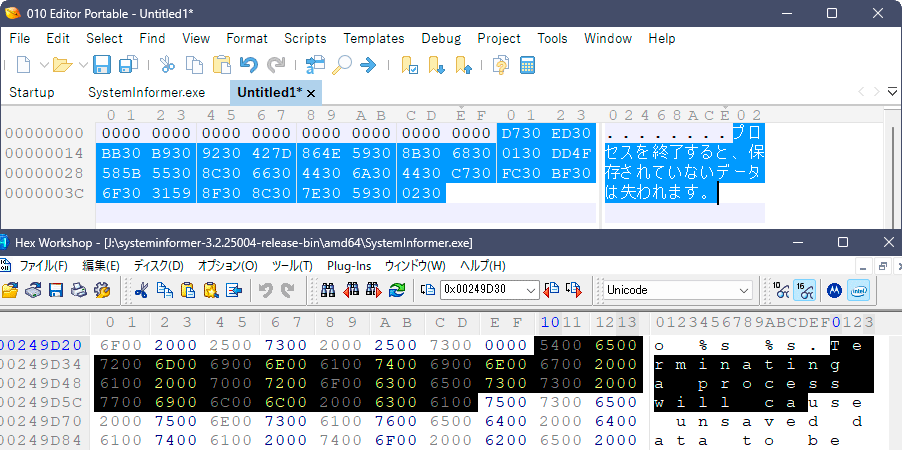Close the Untitled1* tab

(311, 93)
